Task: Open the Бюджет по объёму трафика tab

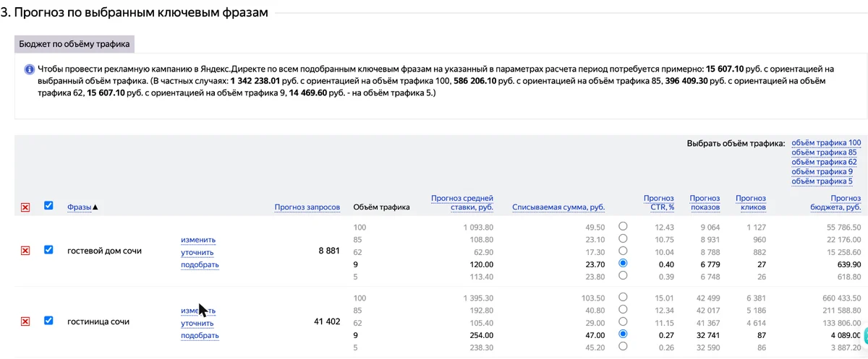Action: [75, 43]
